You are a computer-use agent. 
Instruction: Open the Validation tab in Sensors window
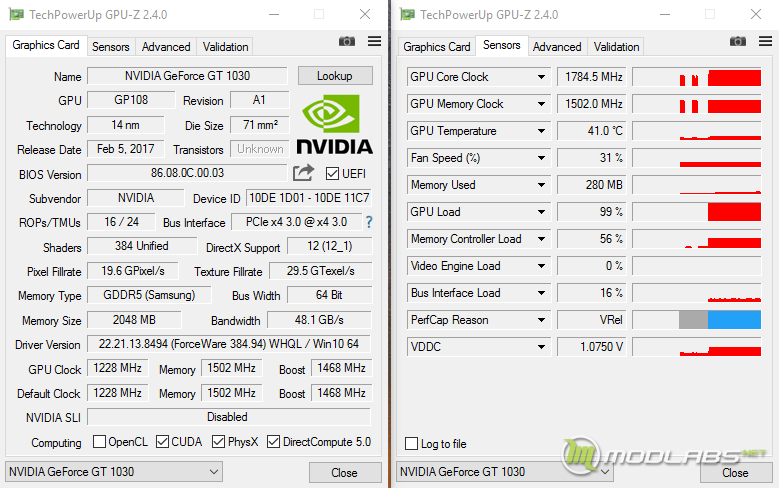click(617, 47)
